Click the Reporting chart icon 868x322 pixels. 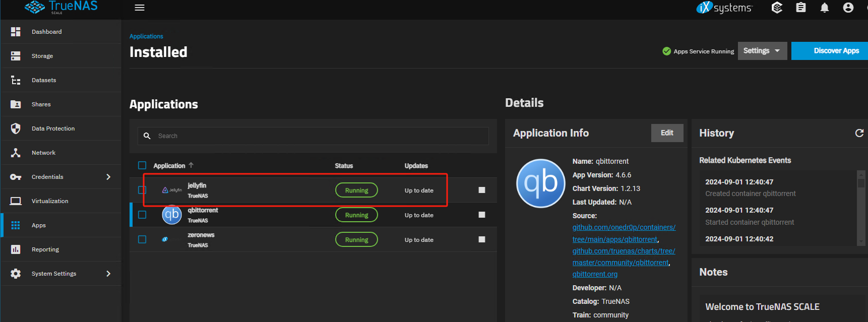pos(16,249)
